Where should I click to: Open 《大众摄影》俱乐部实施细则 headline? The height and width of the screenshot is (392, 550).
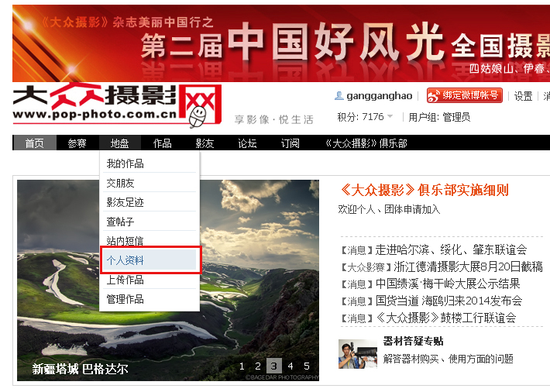click(x=424, y=191)
